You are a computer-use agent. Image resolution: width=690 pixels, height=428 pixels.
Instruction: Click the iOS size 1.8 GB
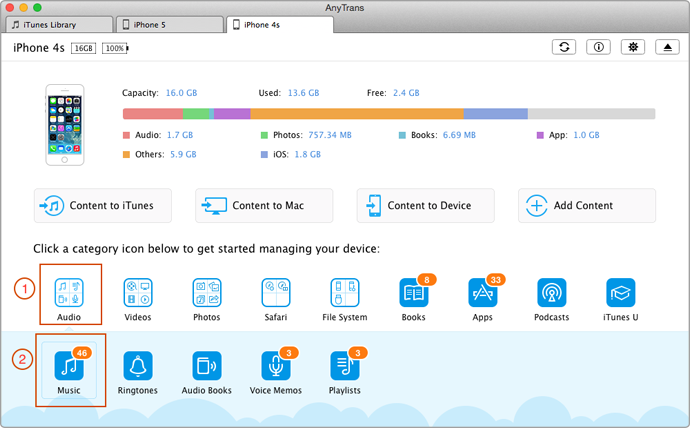308,154
